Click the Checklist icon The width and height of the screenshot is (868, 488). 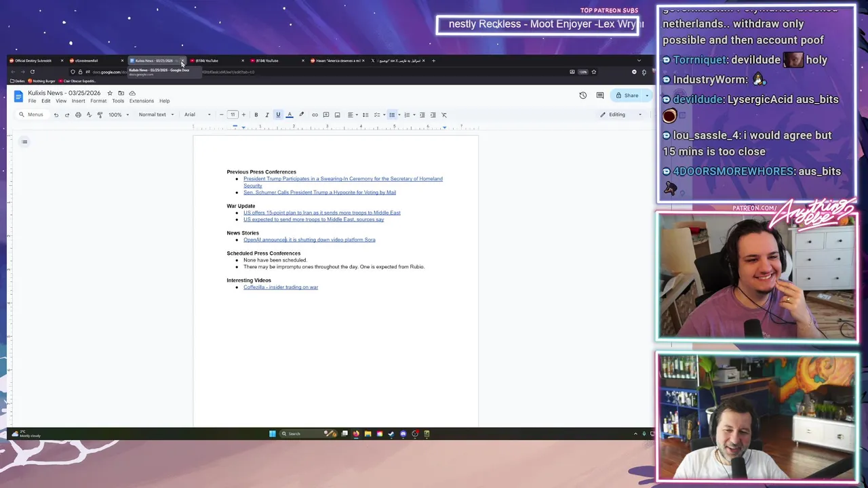pos(378,115)
